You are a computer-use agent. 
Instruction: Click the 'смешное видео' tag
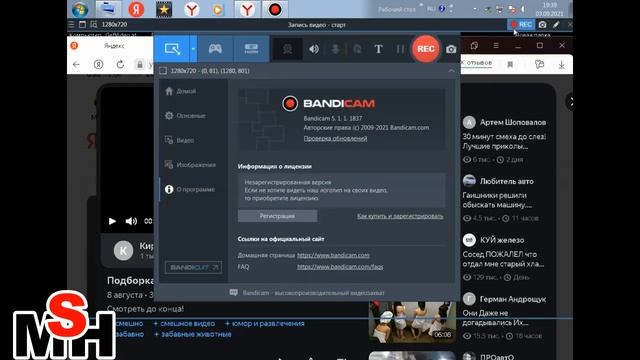(x=184, y=323)
